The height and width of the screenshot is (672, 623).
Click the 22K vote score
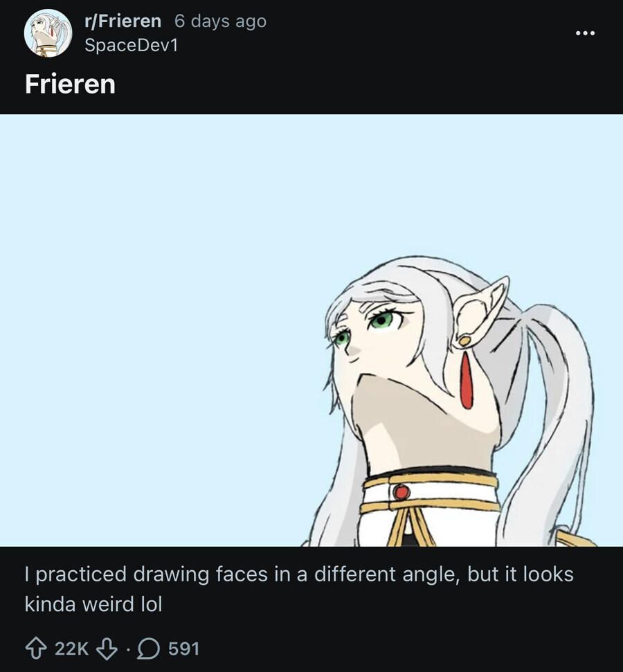[x=71, y=648]
